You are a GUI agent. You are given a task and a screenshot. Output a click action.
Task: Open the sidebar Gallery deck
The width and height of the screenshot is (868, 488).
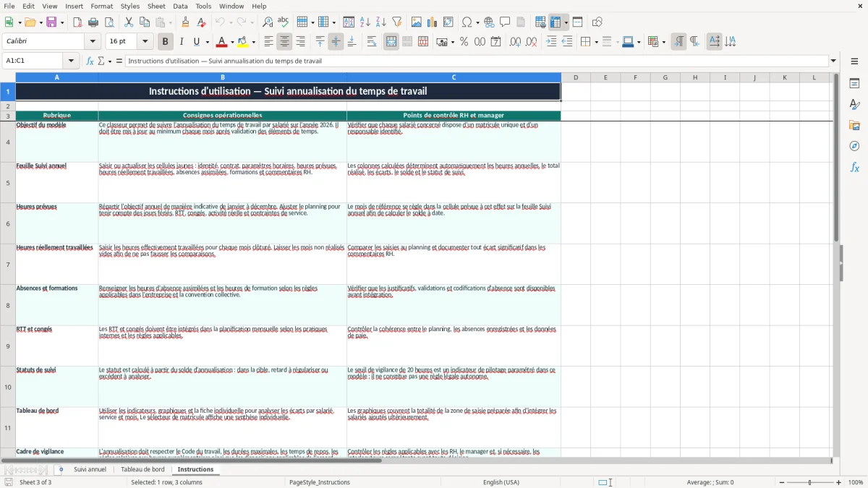pyautogui.click(x=854, y=126)
